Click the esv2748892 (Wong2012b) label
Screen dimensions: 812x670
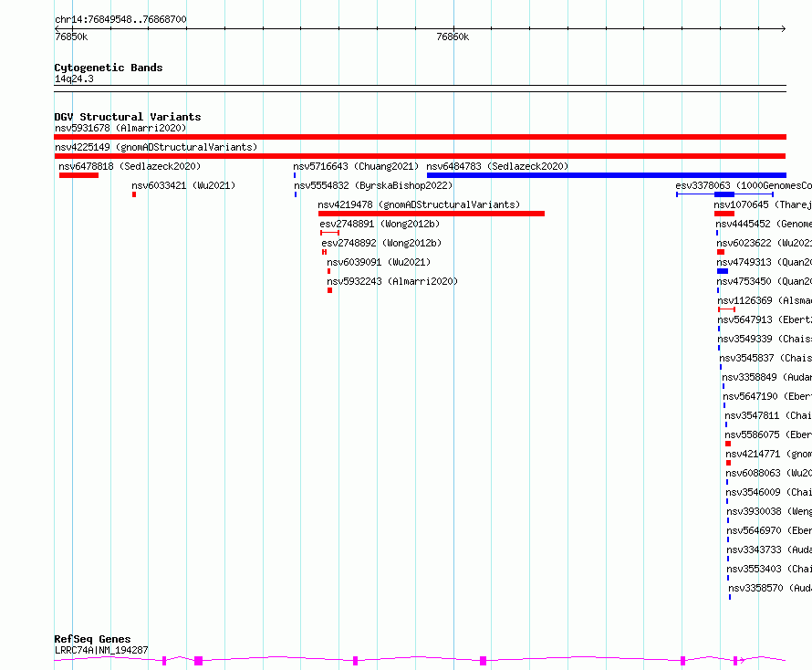pos(381,243)
